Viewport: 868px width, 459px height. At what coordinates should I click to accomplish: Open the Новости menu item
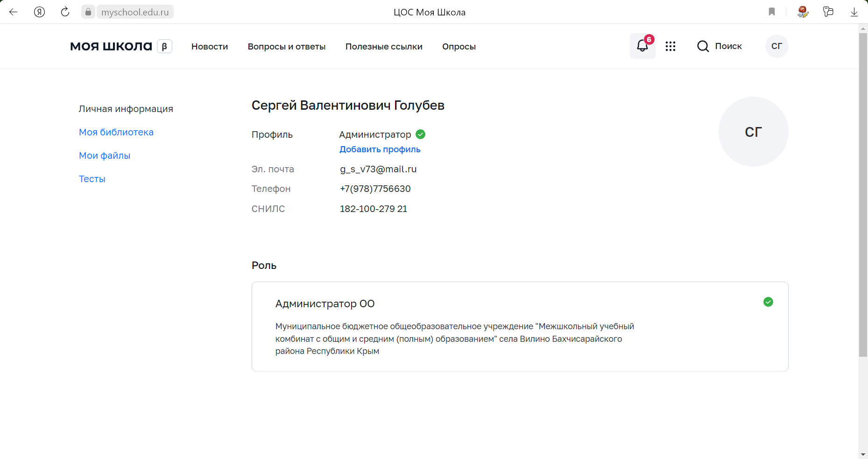click(210, 47)
